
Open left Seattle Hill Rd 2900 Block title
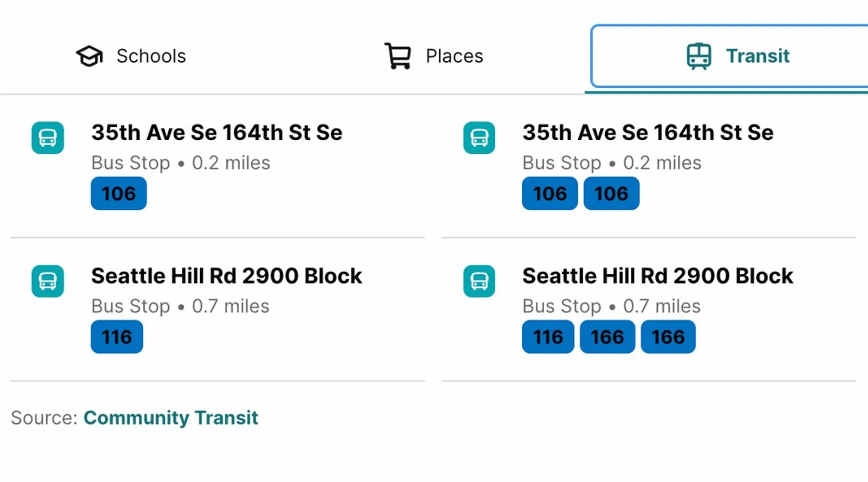point(227,276)
